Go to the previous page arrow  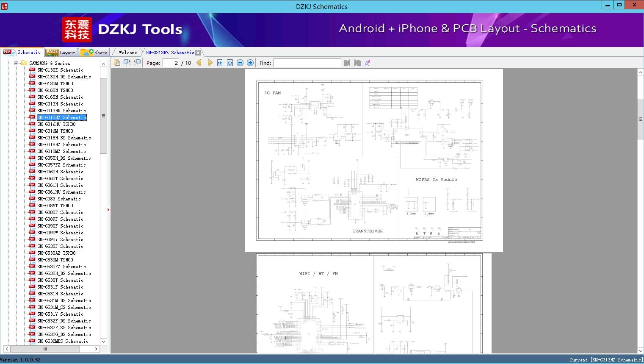click(x=199, y=63)
